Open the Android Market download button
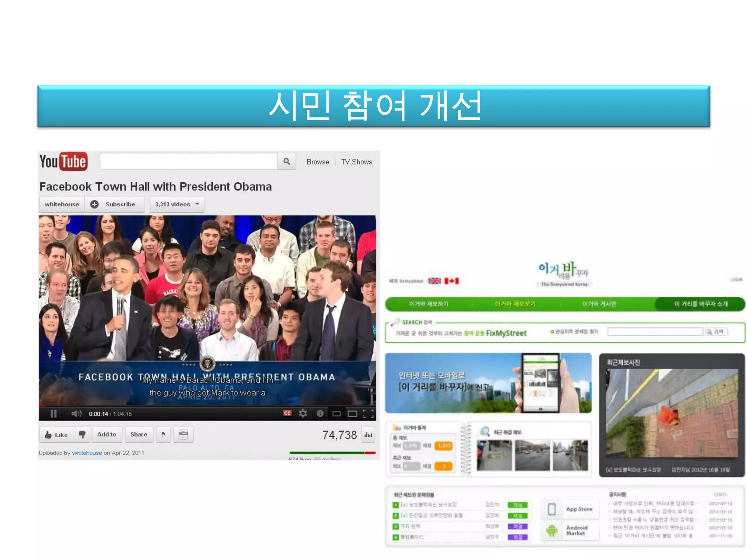747x560 pixels. [x=570, y=530]
